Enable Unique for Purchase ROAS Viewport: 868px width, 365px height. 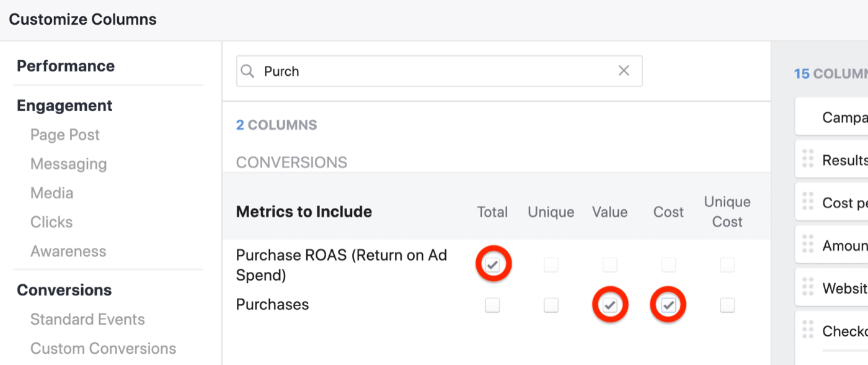pos(551,264)
